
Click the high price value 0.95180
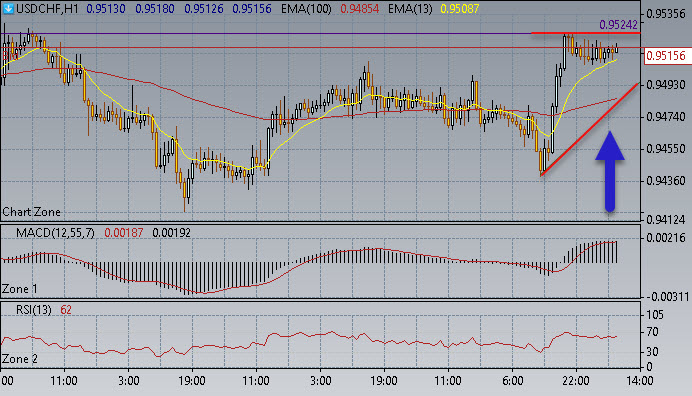154,9
